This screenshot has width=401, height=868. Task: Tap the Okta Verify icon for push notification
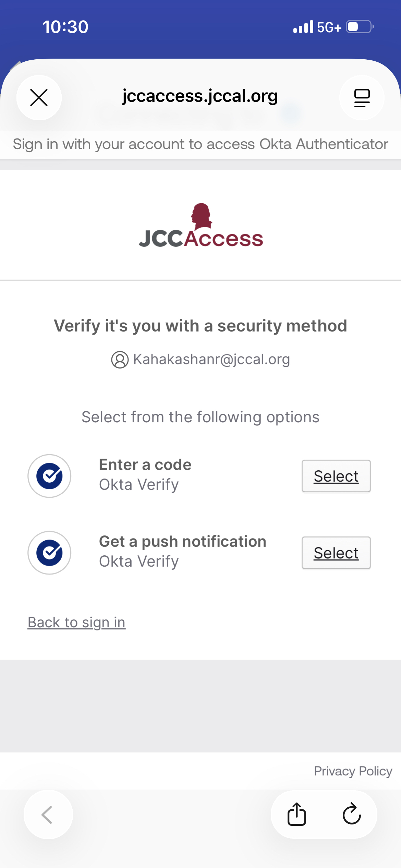pos(49,553)
